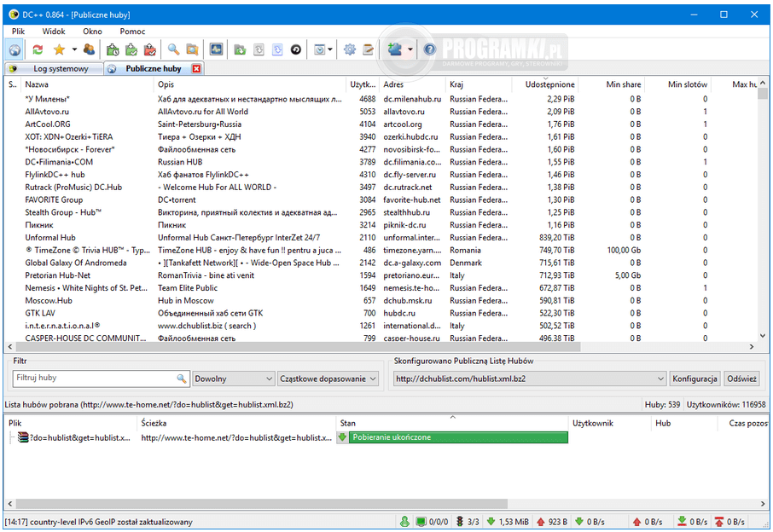Click the Search magnifying glass toolbar icon
The image size is (773, 532).
(173, 49)
